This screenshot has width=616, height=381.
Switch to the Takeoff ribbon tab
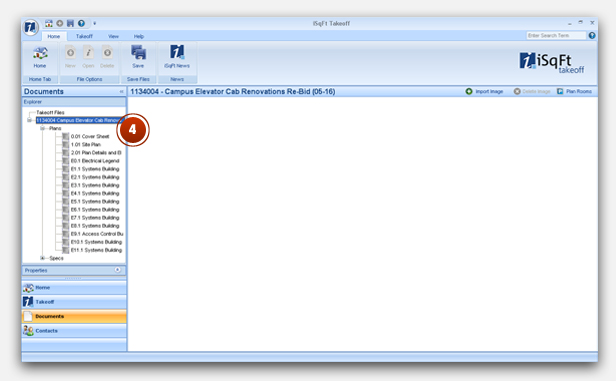84,36
